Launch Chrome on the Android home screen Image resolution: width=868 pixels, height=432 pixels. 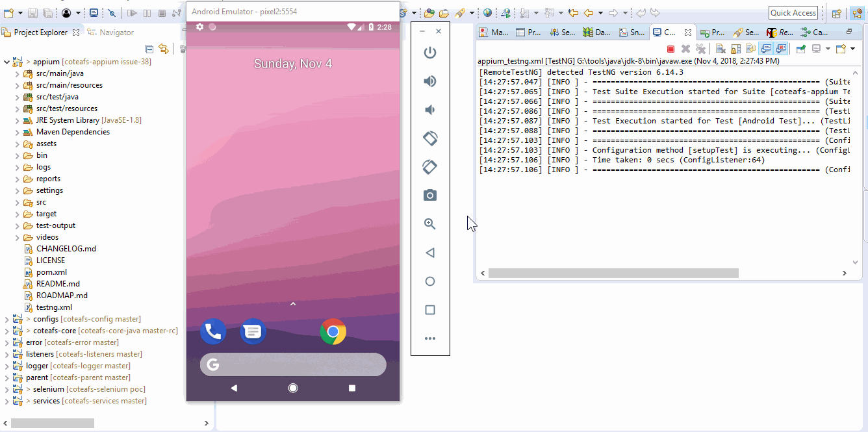tap(333, 332)
